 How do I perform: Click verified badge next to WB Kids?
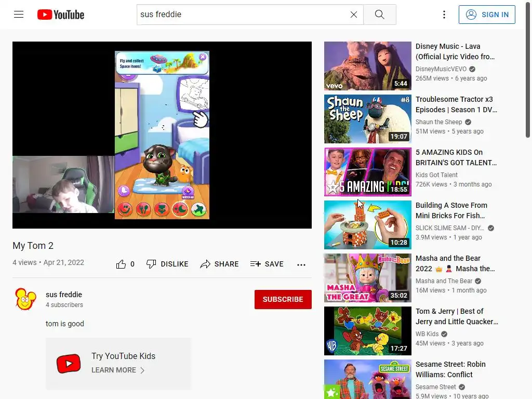pyautogui.click(x=444, y=334)
